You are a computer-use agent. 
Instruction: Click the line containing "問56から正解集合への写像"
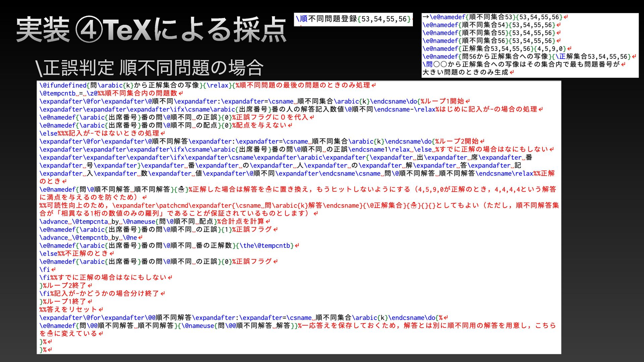(x=529, y=57)
